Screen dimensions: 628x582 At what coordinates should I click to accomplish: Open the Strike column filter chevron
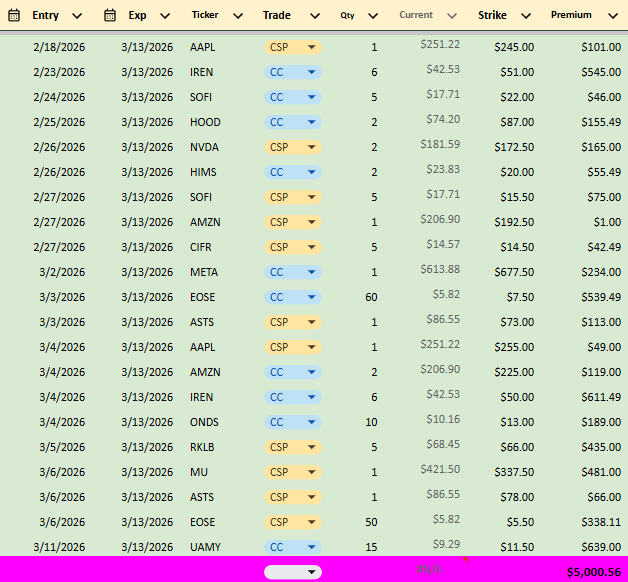(x=526, y=16)
